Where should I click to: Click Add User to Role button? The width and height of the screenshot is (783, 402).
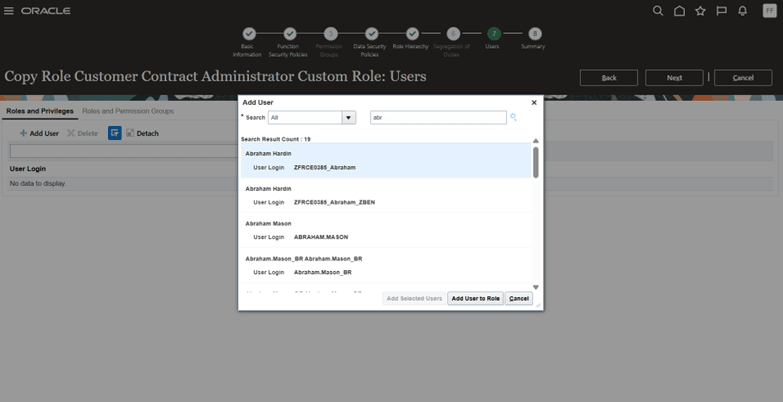(x=475, y=298)
